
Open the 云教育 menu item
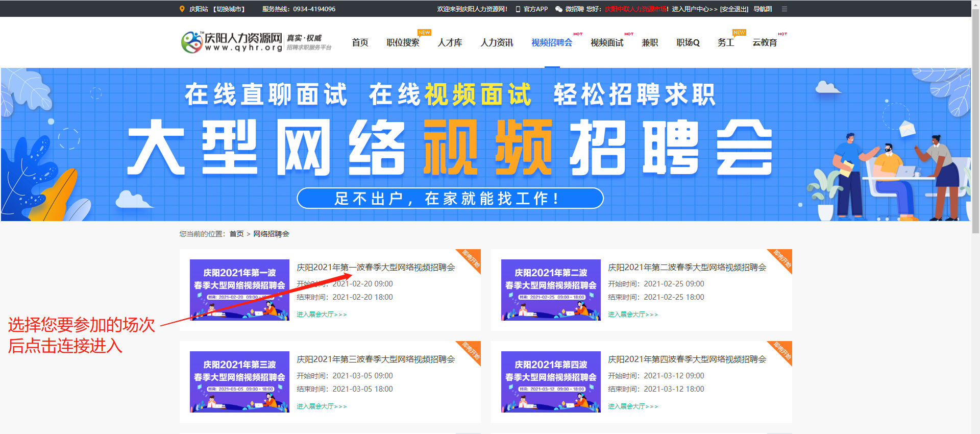coord(765,43)
